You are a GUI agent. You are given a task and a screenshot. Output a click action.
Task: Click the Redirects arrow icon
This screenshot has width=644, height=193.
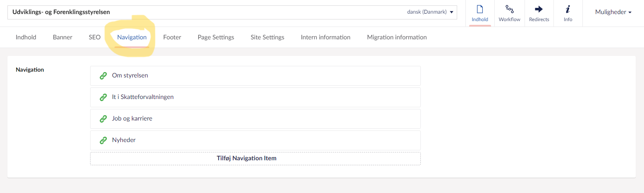click(539, 10)
